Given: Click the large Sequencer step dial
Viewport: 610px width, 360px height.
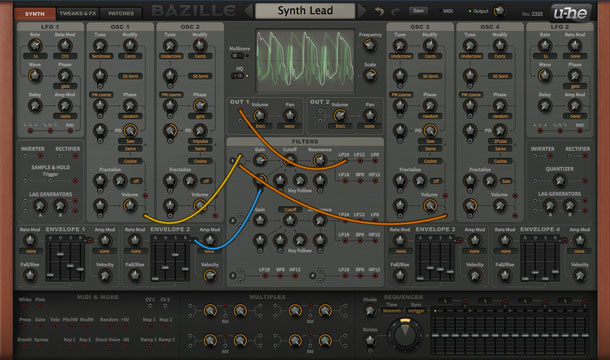Looking at the screenshot, I should (405, 334).
